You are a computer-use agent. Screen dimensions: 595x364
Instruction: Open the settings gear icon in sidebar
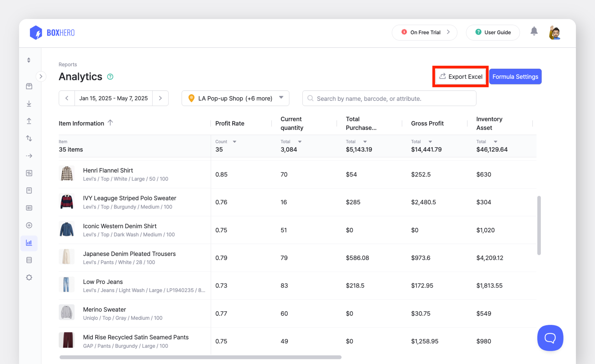29,278
